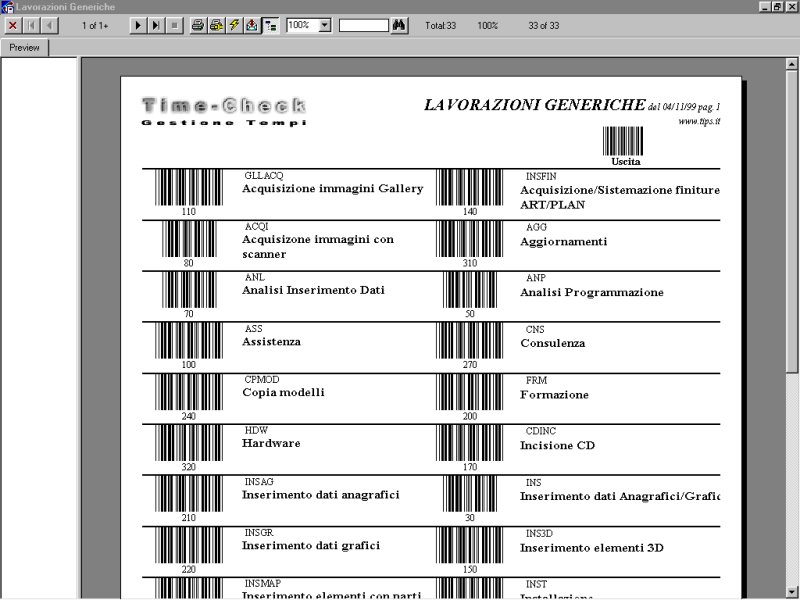
Task: Select 'Inserimento dati grafici' text
Action: 311,546
